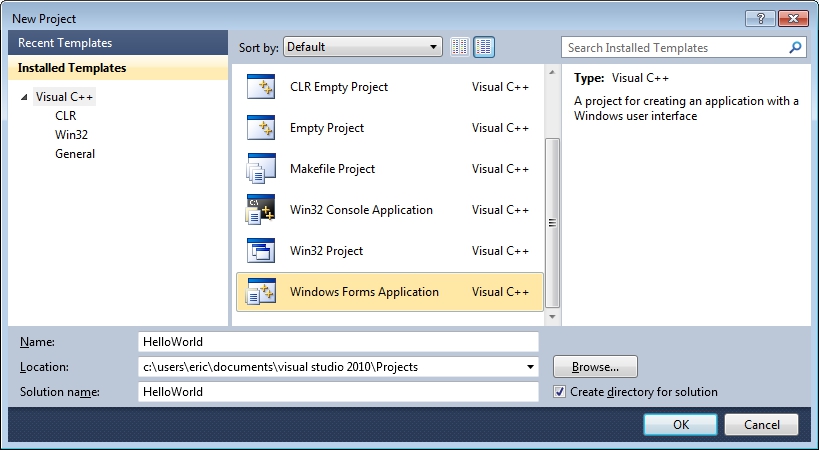Expand the Location path dropdown
This screenshot has width=819, height=450.
(529, 367)
